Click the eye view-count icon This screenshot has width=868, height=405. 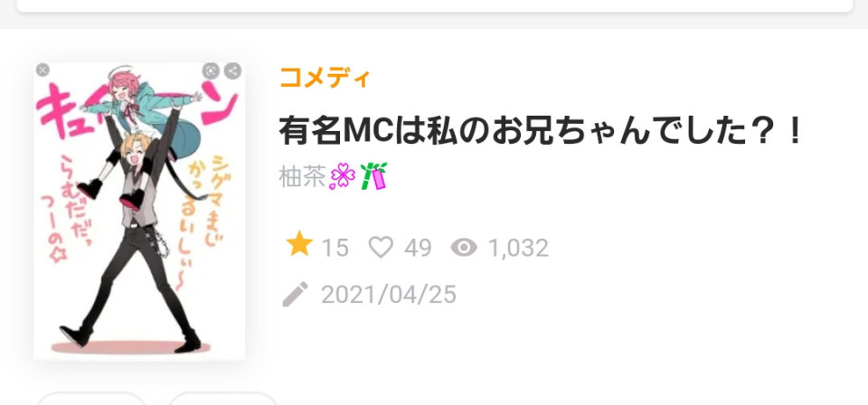coord(464,248)
